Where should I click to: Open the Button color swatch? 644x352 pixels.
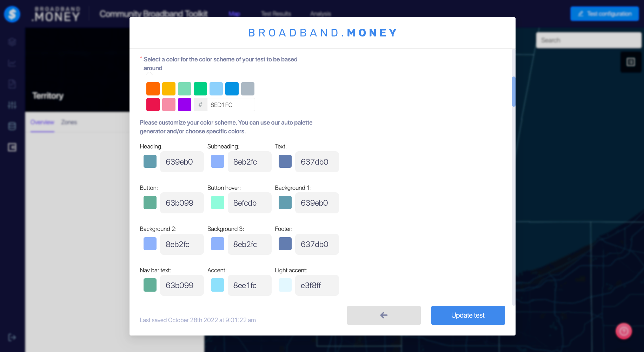150,202
